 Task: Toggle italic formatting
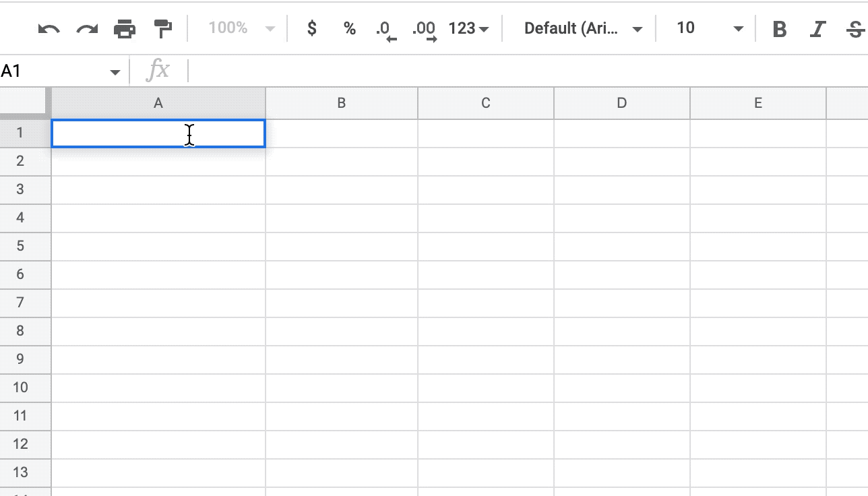click(817, 29)
